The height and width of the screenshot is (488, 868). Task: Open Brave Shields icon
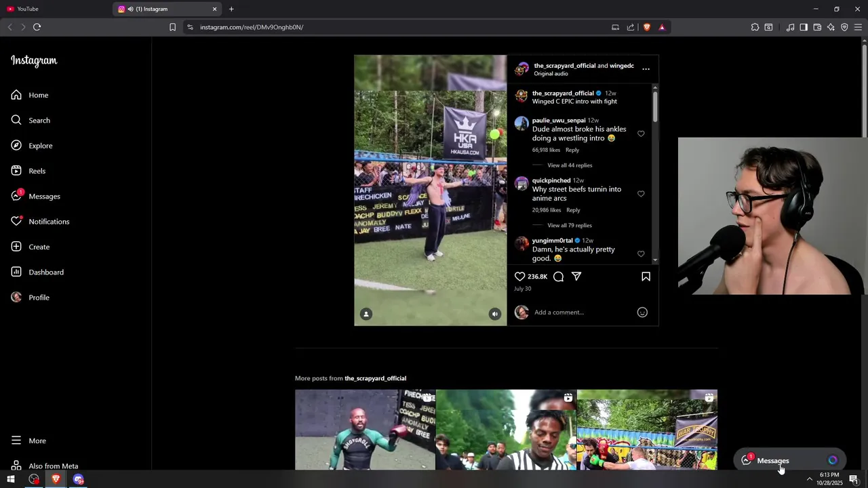pos(647,27)
